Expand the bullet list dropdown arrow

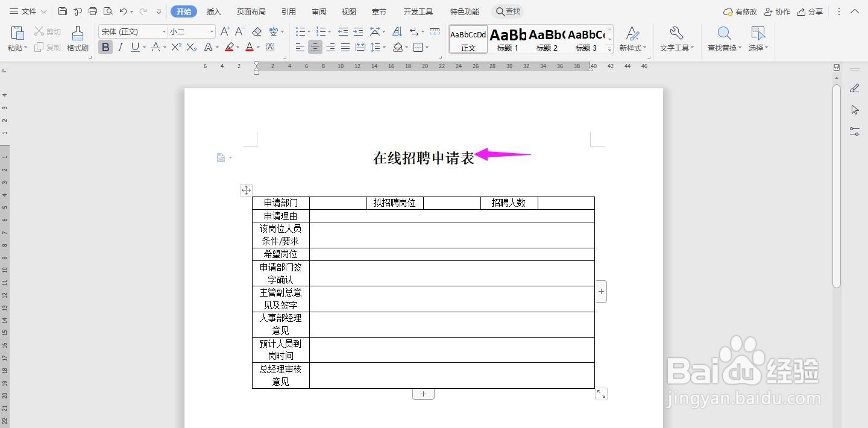click(310, 31)
